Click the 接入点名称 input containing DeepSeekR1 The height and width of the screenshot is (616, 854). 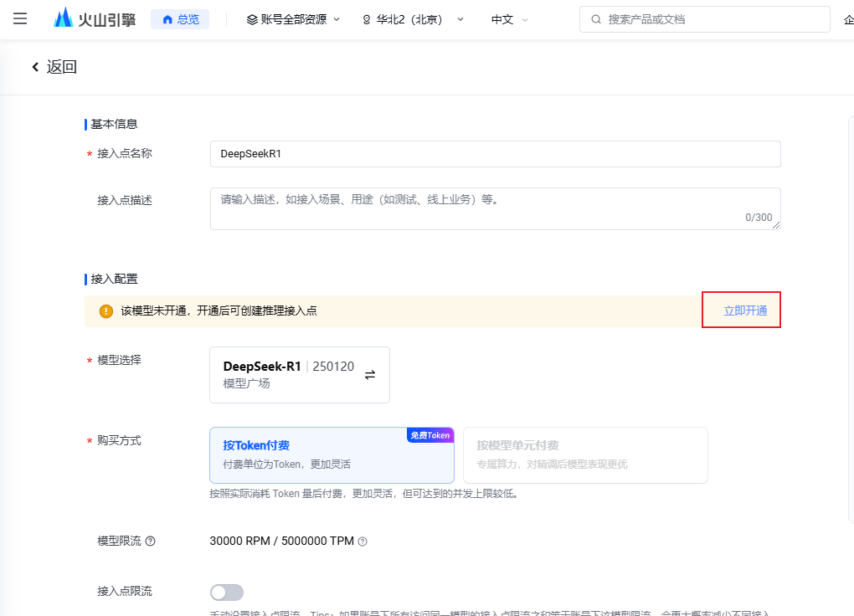495,154
